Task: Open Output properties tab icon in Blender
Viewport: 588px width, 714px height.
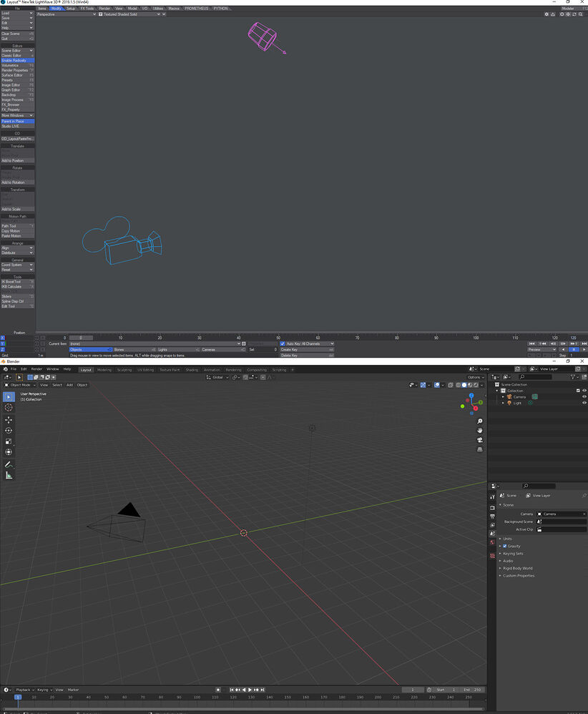Action: point(492,517)
